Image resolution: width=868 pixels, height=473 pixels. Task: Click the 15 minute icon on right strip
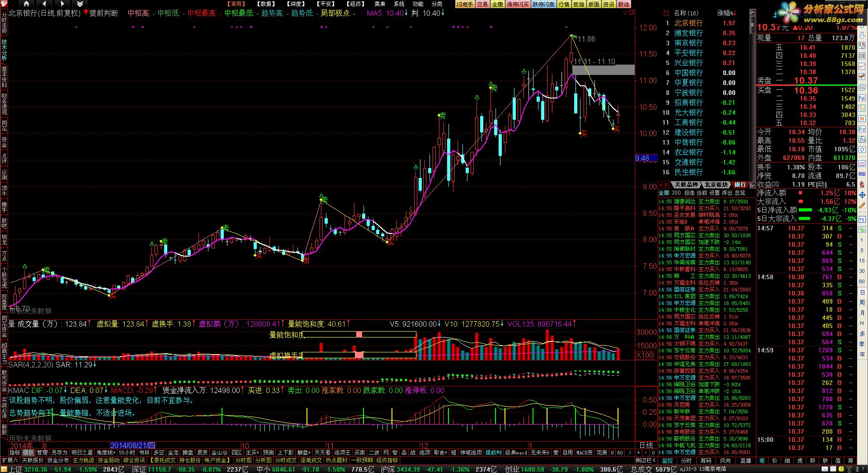pyautogui.click(x=862, y=261)
